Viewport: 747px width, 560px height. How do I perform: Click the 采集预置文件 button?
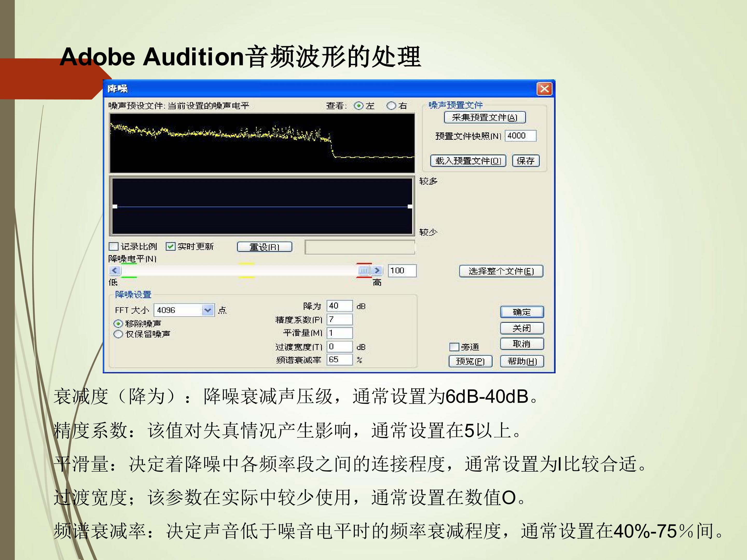[485, 117]
